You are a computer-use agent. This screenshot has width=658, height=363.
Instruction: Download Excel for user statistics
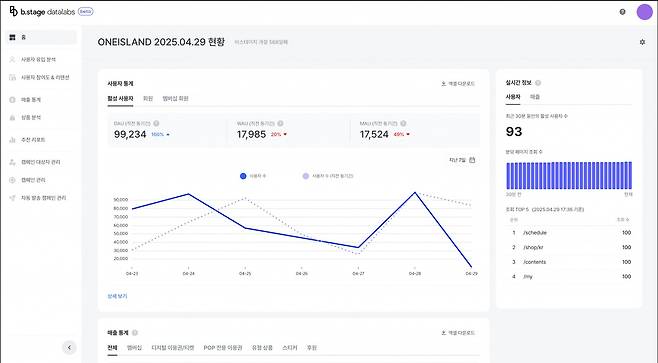coord(458,84)
